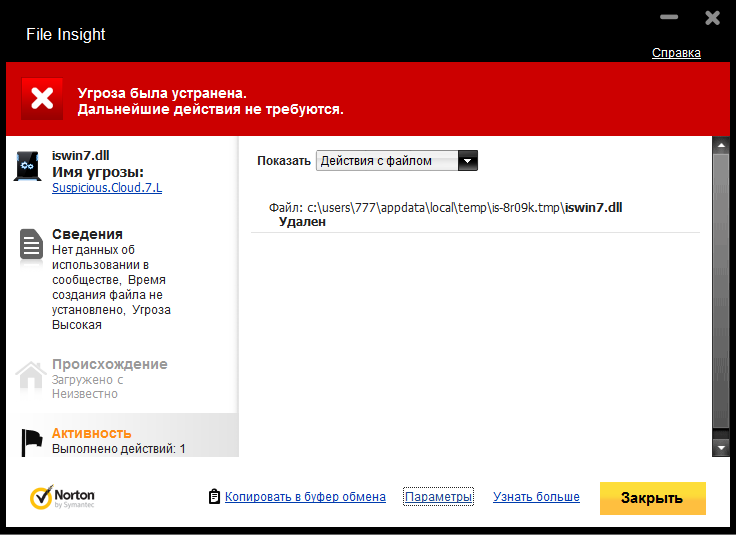Viewport: 736px width, 535px height.
Task: Select the Происхождение house icon
Action: [31, 375]
